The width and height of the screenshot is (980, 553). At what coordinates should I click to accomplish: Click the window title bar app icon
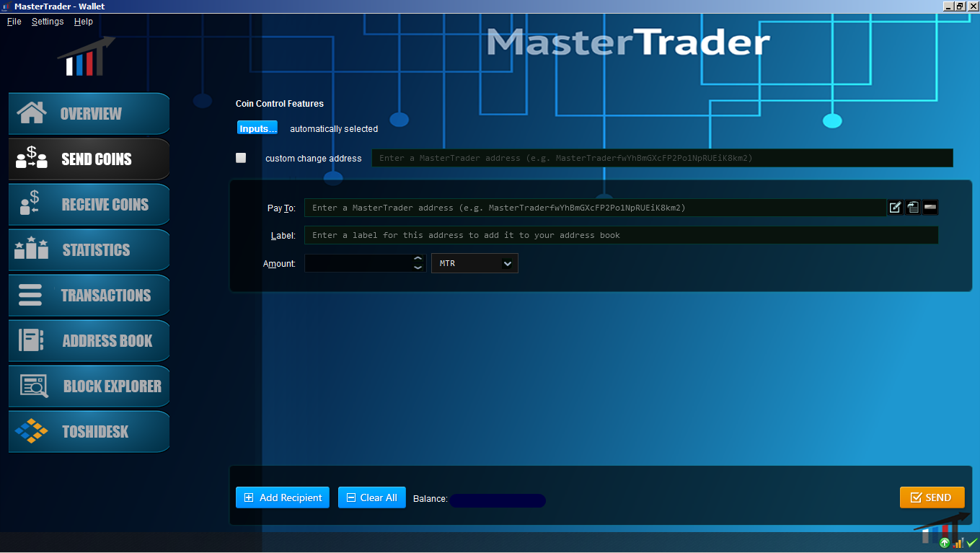[x=6, y=6]
